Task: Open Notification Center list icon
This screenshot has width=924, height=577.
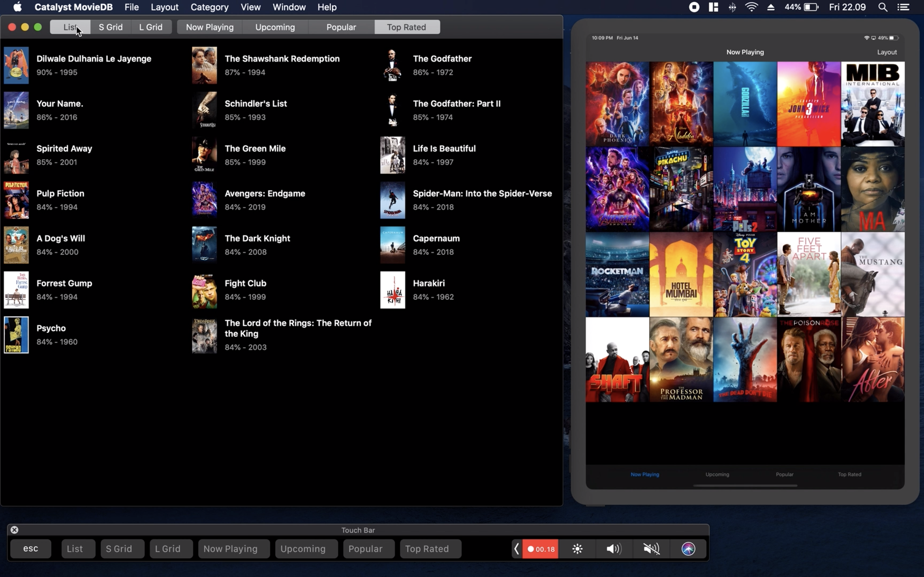Action: 903,7
